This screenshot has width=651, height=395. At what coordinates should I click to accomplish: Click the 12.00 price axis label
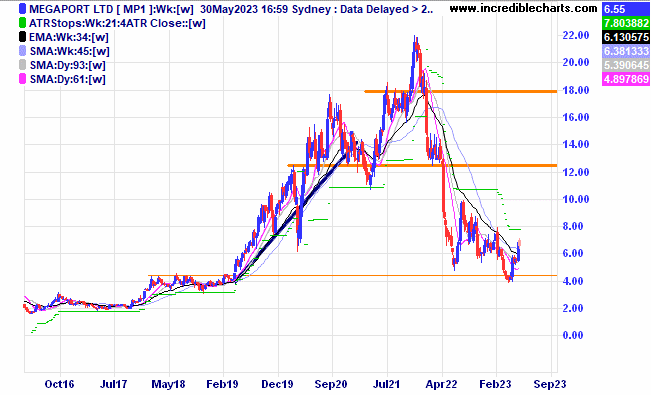[575, 172]
